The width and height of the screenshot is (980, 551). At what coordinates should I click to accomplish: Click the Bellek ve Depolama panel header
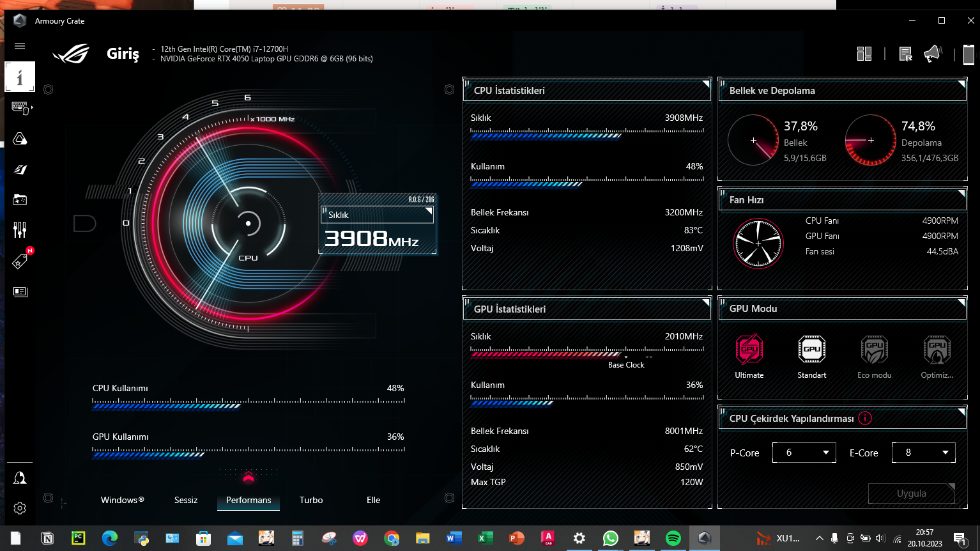[x=843, y=90]
